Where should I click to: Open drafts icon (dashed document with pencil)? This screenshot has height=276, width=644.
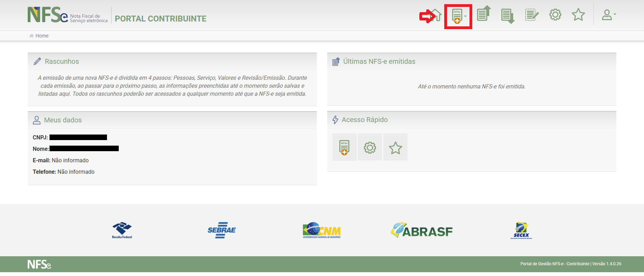(531, 15)
